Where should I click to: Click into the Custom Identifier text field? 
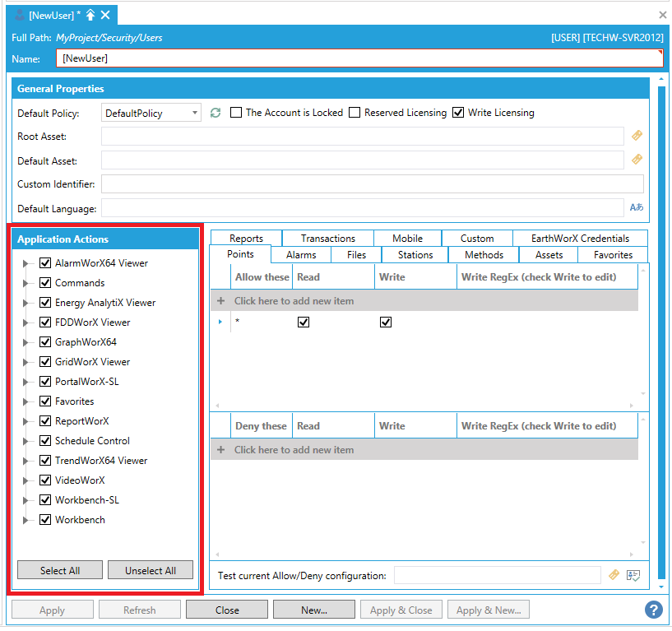372,184
